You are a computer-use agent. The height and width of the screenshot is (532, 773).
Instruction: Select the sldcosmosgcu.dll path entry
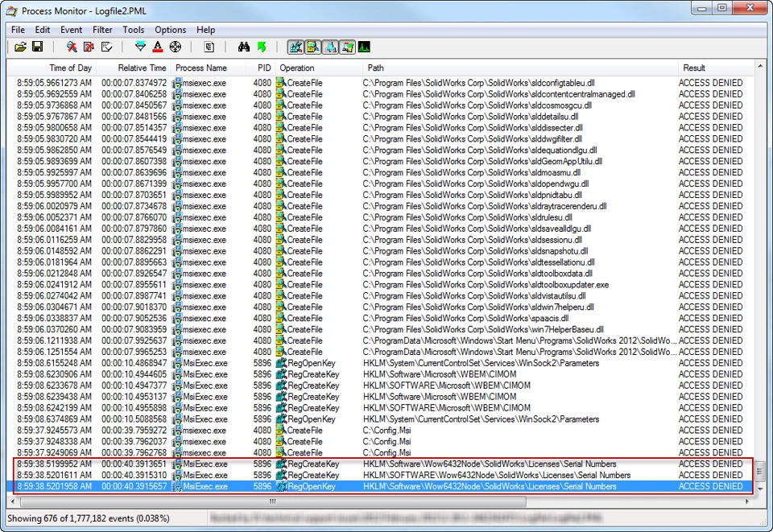coord(477,105)
